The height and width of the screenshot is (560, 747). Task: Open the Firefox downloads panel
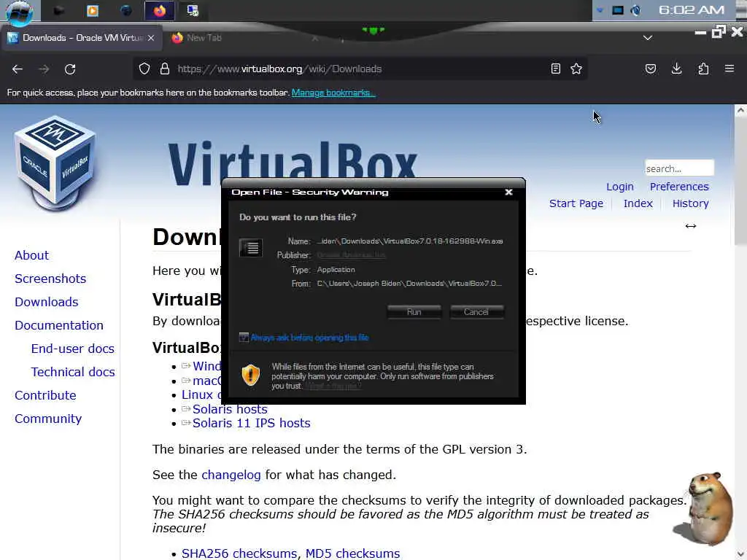tap(676, 69)
